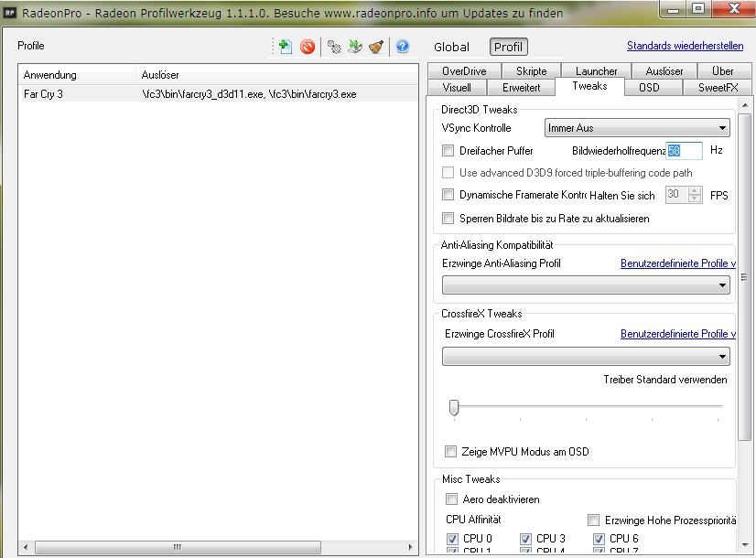
Task: Maximize the RadeonPro window
Action: pos(698,9)
